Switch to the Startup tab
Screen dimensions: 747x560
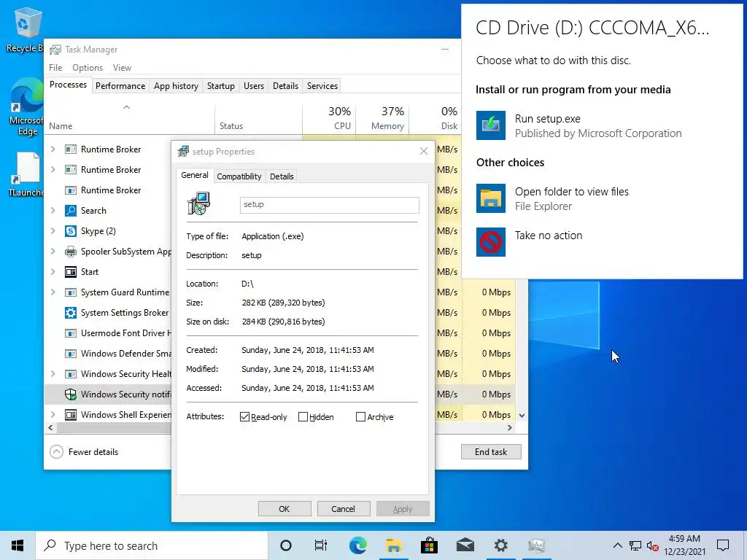[220, 86]
